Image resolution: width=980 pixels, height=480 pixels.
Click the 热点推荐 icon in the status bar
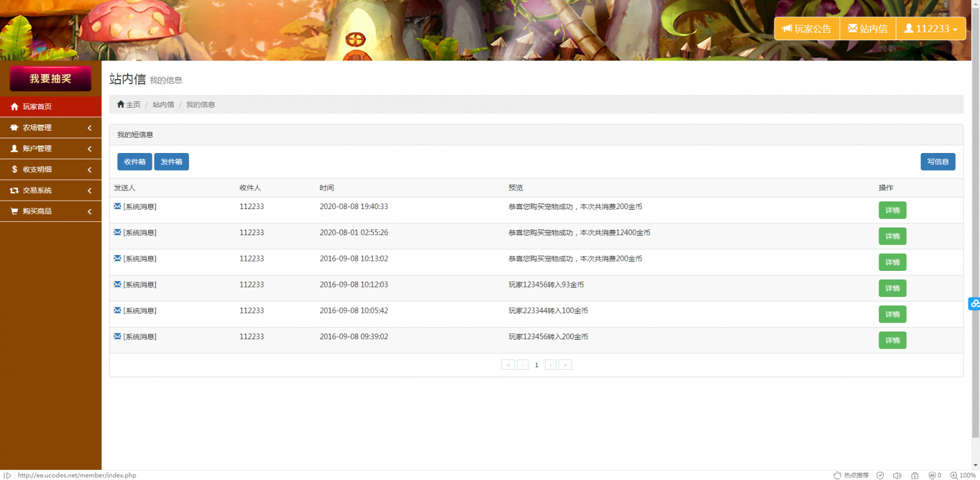[838, 476]
